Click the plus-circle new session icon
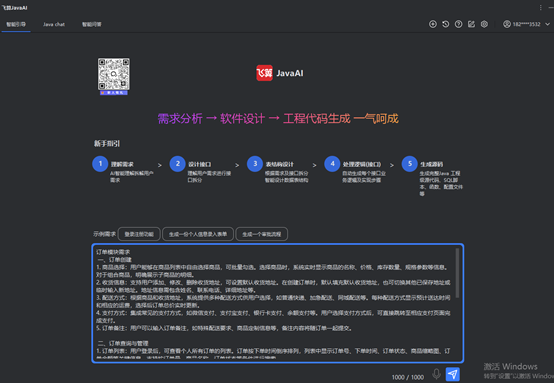 point(432,24)
